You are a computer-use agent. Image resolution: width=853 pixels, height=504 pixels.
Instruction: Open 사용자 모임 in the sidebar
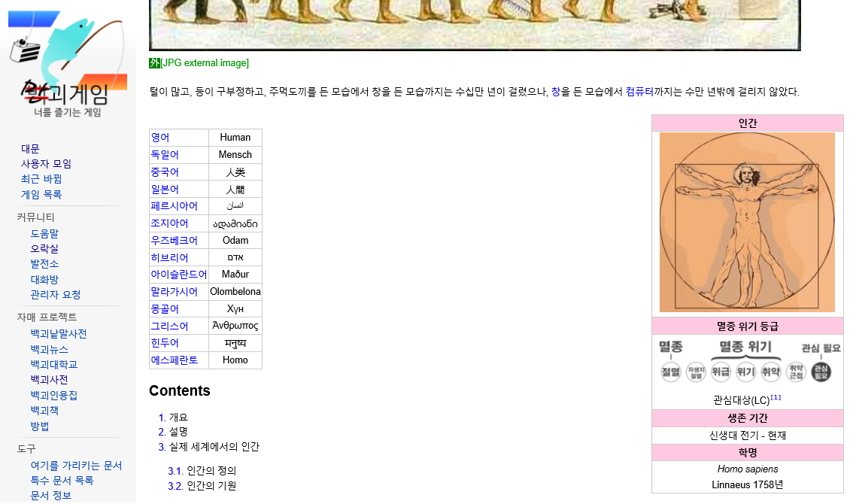tap(46, 164)
